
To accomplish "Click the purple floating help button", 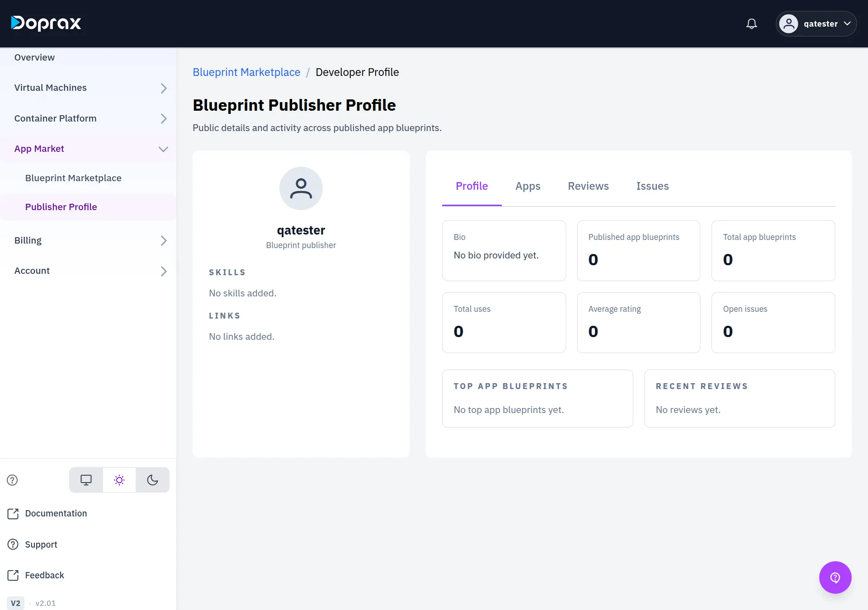I will (835, 577).
